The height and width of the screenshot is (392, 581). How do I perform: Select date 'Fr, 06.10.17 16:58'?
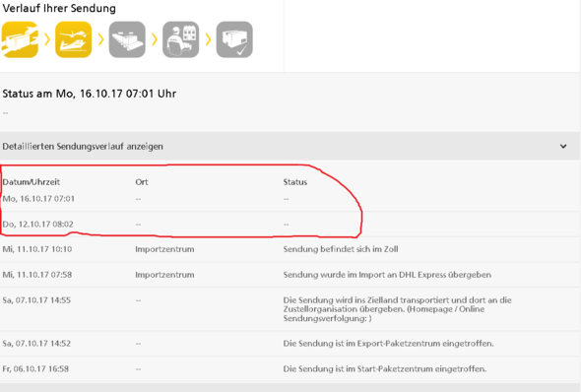coord(35,369)
